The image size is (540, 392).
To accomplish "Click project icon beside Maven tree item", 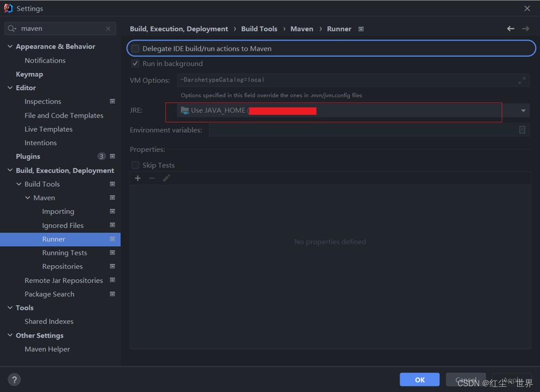I will [x=112, y=198].
